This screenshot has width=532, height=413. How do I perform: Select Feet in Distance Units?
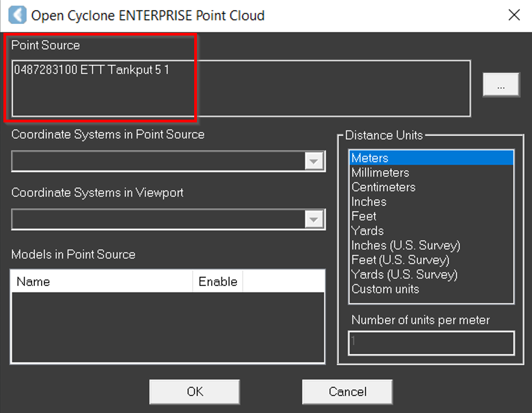[x=364, y=216]
